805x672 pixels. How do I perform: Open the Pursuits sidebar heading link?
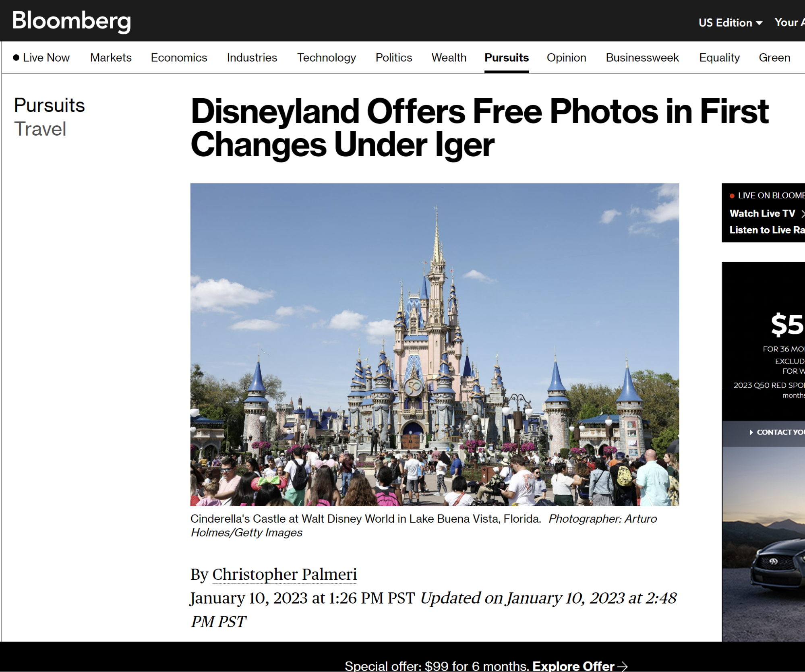49,105
